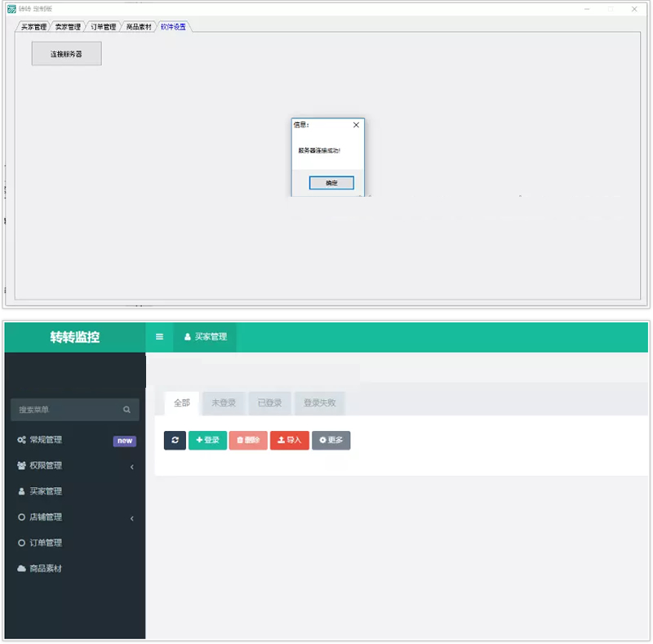Expand the 权限管理 submenu arrow
The width and height of the screenshot is (653, 644).
(x=131, y=467)
